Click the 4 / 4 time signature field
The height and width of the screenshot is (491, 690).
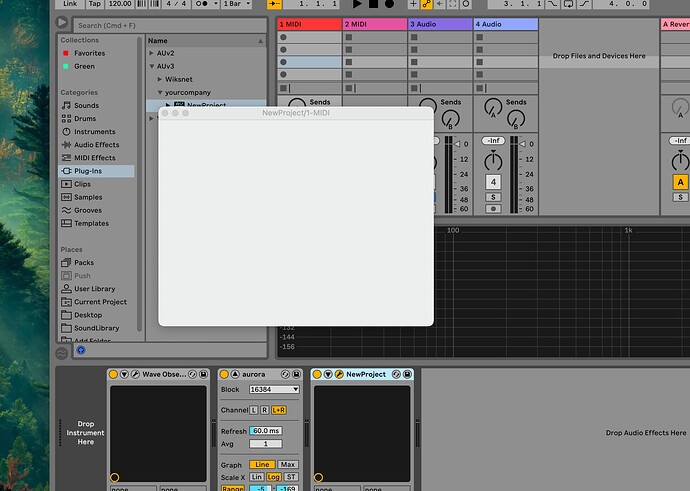[176, 4]
